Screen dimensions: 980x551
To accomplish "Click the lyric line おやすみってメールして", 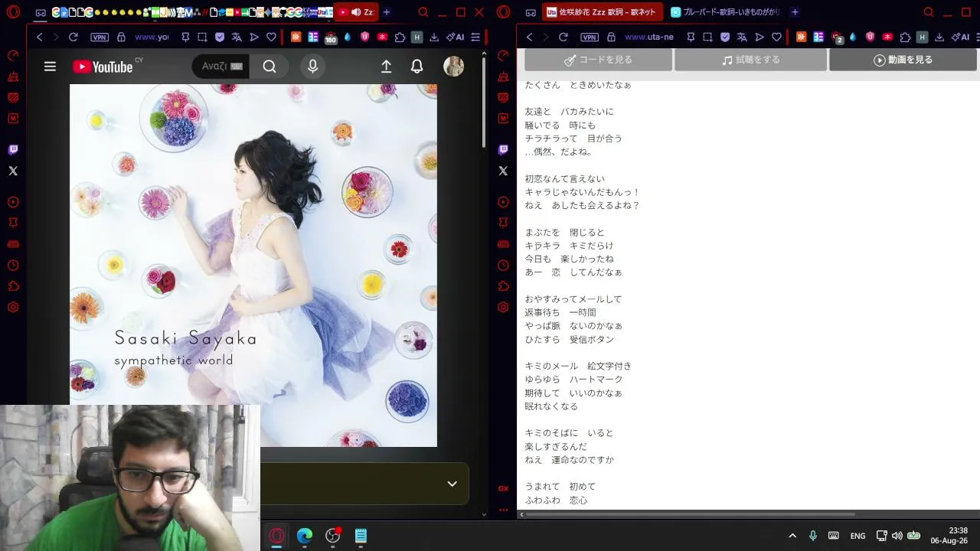I will point(573,299).
